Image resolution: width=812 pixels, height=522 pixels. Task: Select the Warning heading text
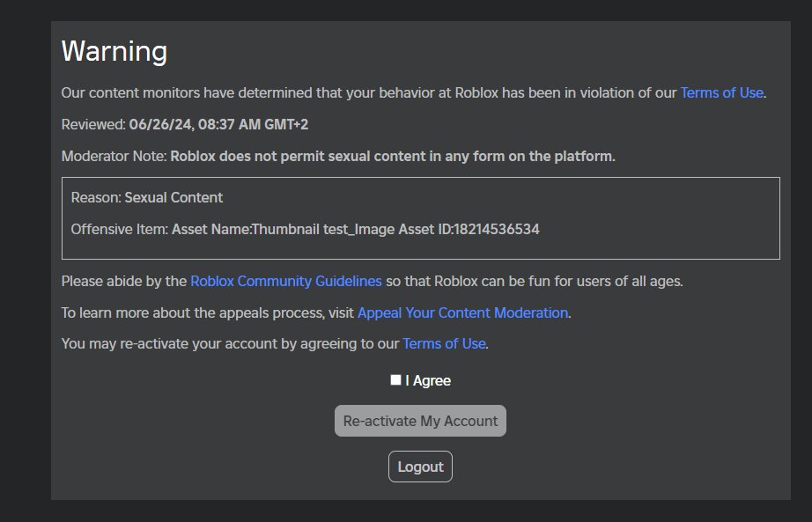[x=114, y=51]
